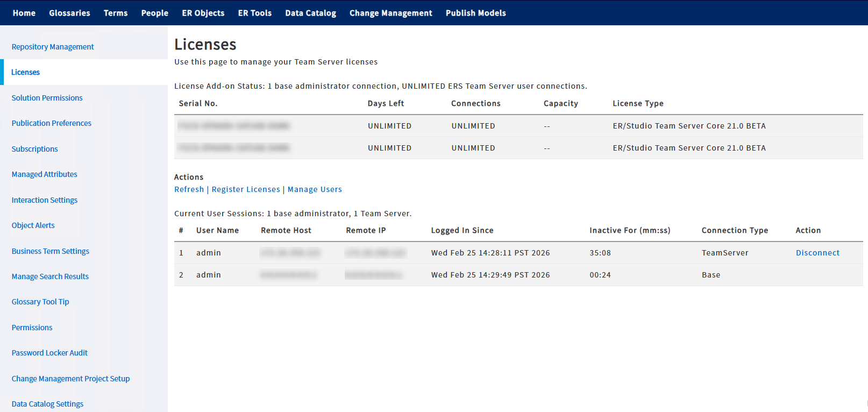Select ER Tools in the navigation bar

255,13
